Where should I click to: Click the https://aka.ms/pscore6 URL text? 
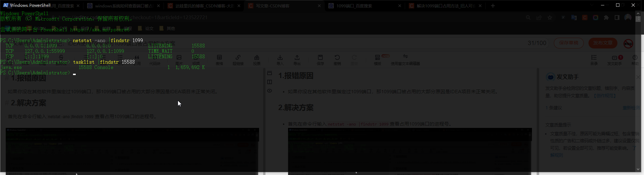click(x=100, y=30)
